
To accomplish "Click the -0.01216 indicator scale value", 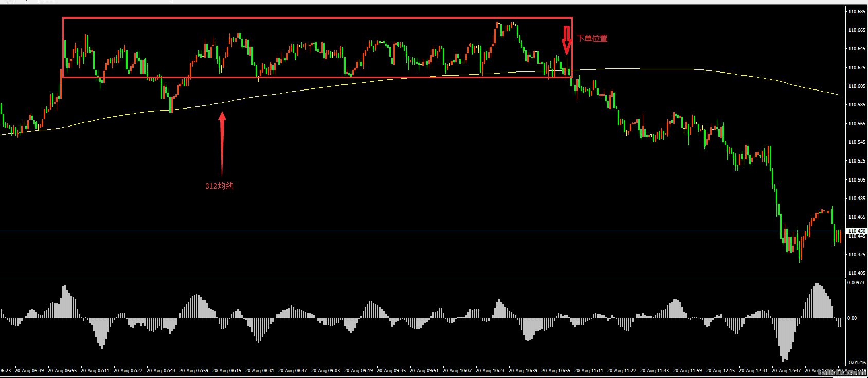I will pos(857,363).
